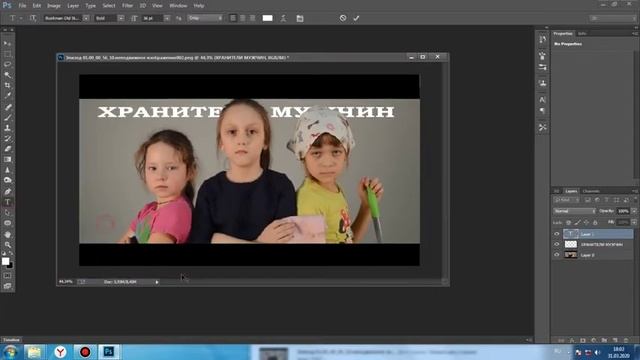Open the Opacity slider arrow
The height and width of the screenshot is (360, 640).
coord(634,211)
